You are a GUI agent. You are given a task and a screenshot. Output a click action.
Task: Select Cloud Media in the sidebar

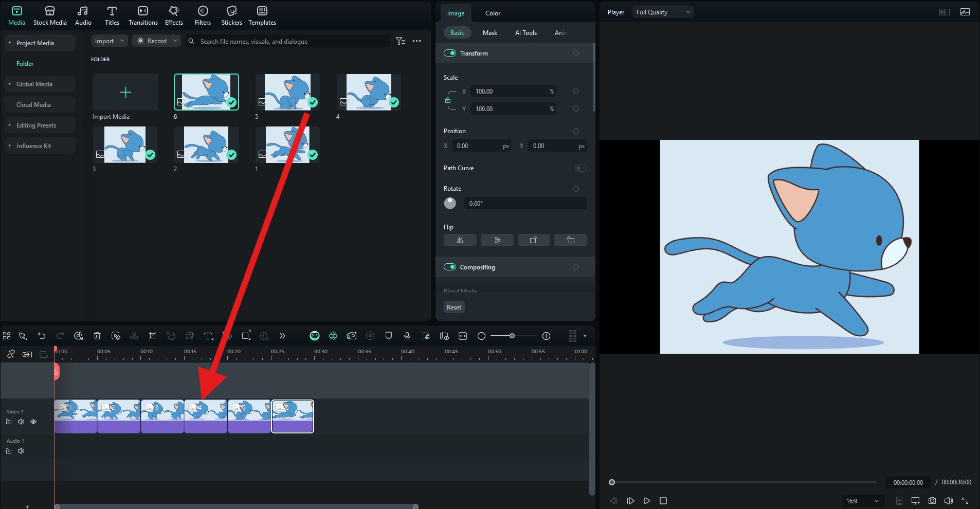[40, 104]
